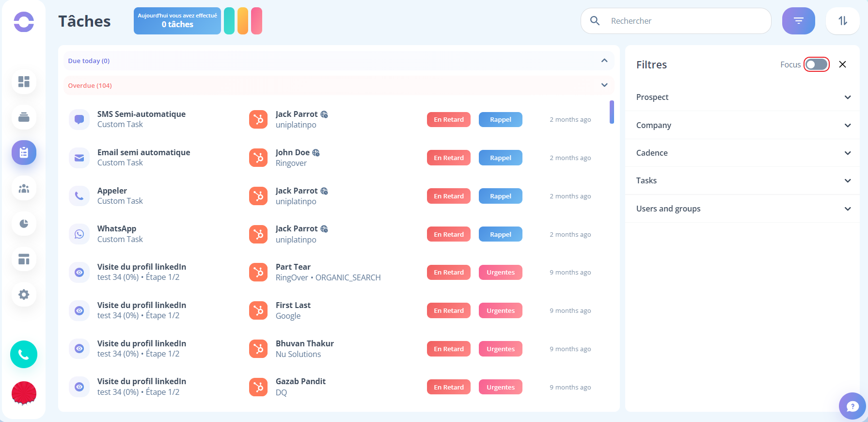
Task: Click the HubSpot icon beside John Doe
Action: tap(258, 158)
